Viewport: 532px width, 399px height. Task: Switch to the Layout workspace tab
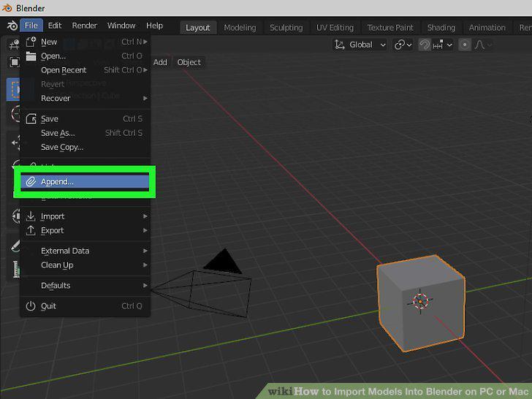click(197, 28)
